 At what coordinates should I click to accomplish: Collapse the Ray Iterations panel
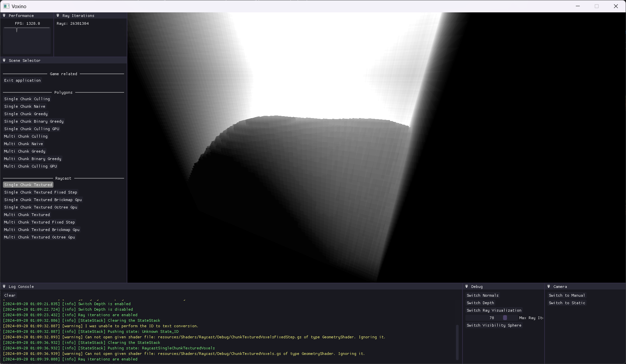(58, 16)
